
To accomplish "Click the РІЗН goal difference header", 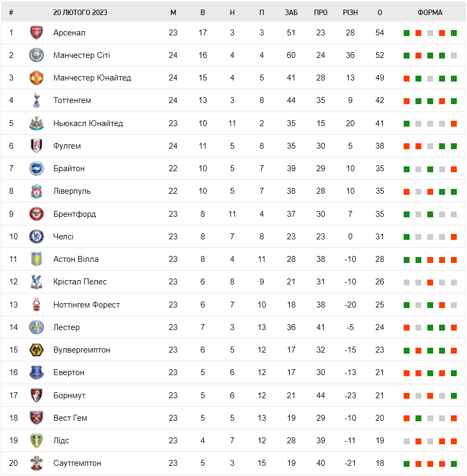I will [x=350, y=12].
